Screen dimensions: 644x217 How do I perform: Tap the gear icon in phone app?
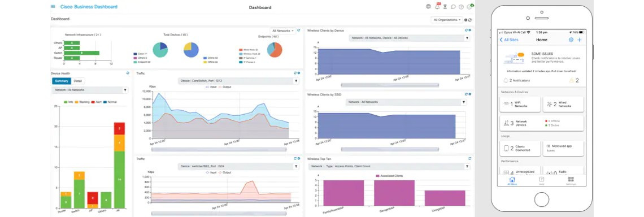click(571, 40)
